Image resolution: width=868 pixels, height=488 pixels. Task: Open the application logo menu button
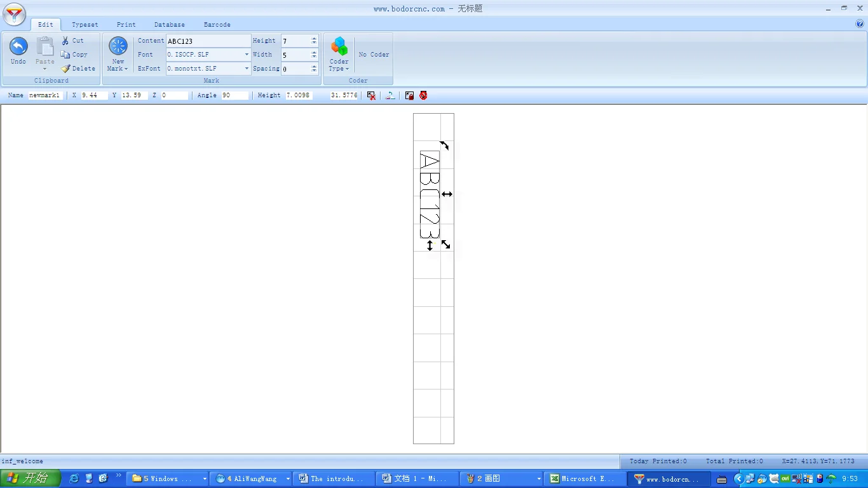tap(15, 14)
